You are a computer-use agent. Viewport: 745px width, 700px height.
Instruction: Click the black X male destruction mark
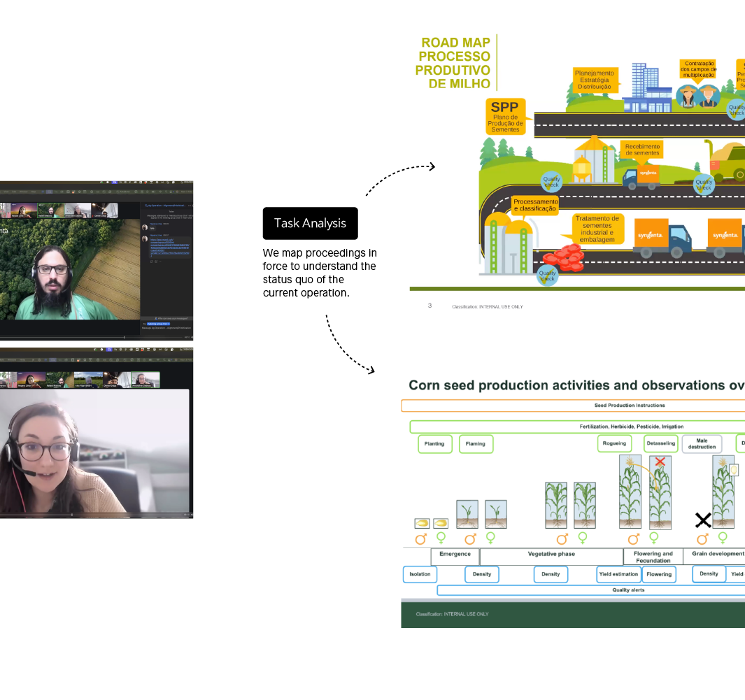[702, 520]
